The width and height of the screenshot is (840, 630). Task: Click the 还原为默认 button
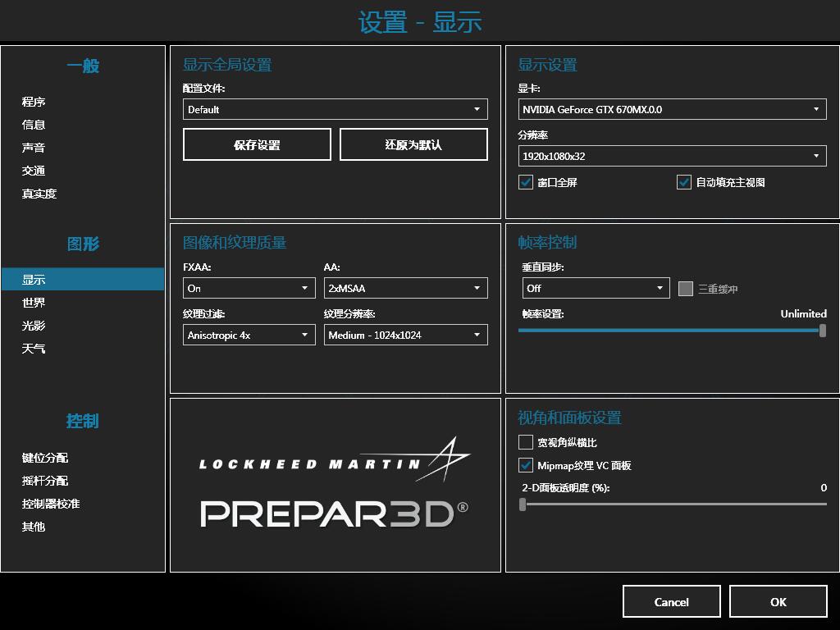pyautogui.click(x=413, y=144)
